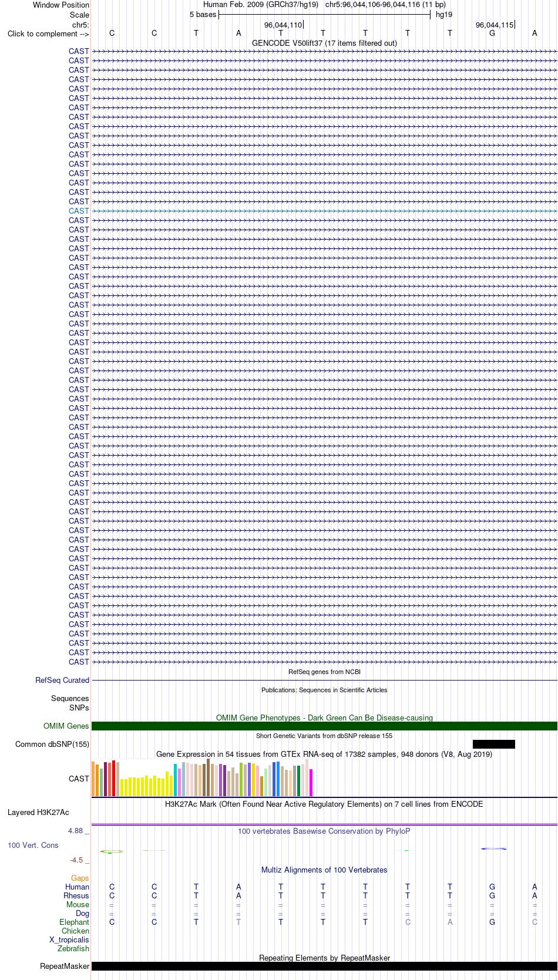The height and width of the screenshot is (980, 558).
Task: Click the Sequences track label
Action: pos(70,698)
